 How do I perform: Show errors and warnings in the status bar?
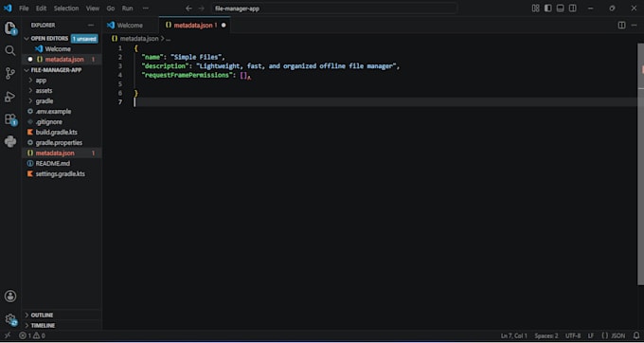[32, 335]
